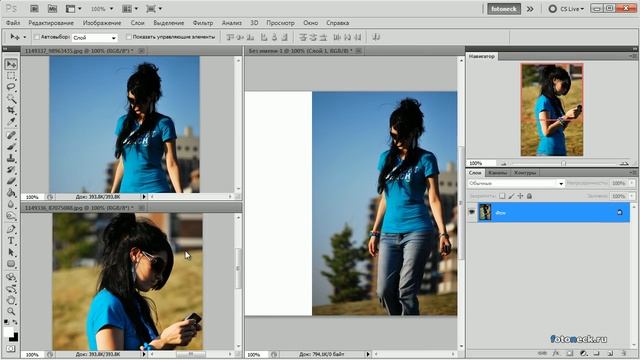Click the foreground color swatch
Screen dimensions: 640x360
pos(8,332)
